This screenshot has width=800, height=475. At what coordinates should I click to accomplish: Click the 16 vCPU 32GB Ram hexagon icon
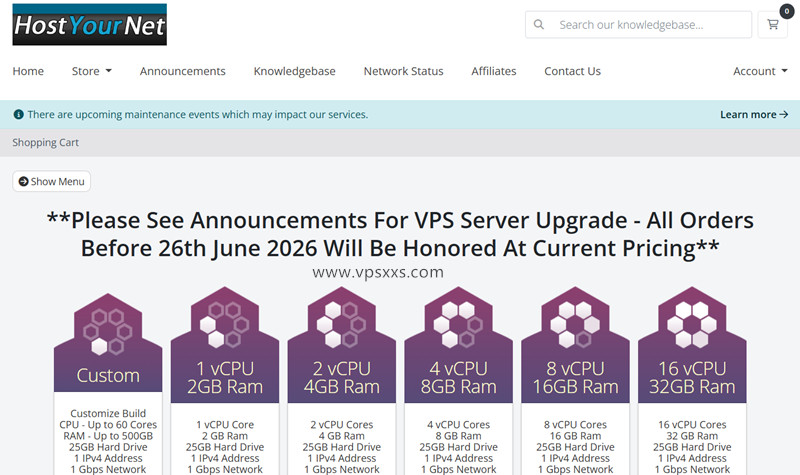692,325
